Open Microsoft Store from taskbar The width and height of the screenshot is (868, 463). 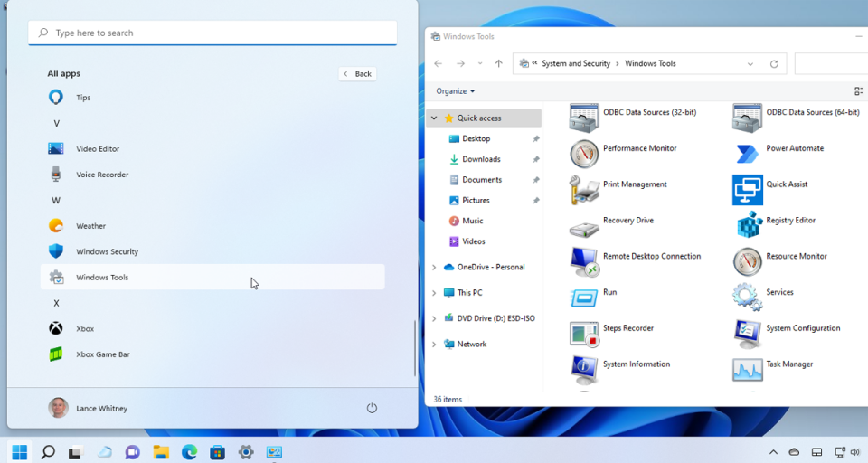(218, 452)
